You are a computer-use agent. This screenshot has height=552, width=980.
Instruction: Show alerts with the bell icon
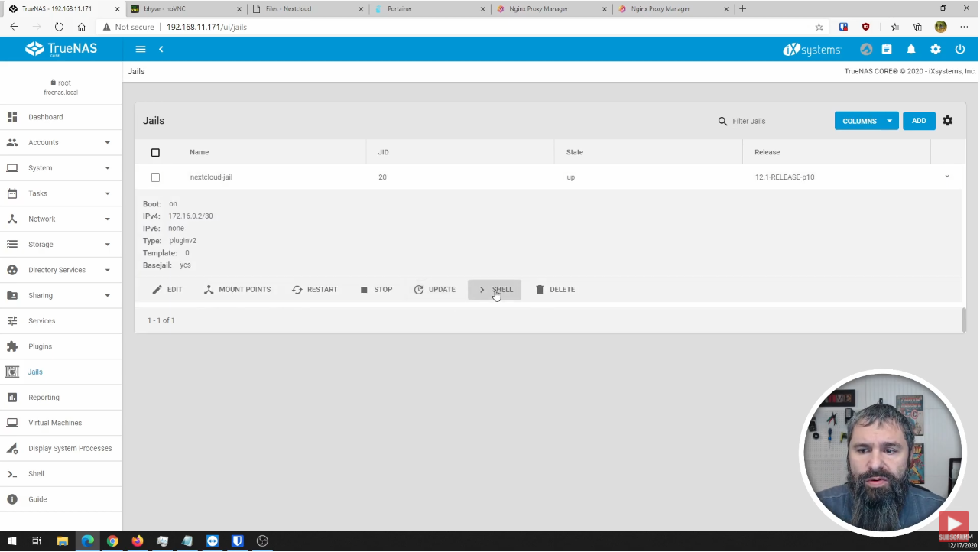(x=911, y=49)
